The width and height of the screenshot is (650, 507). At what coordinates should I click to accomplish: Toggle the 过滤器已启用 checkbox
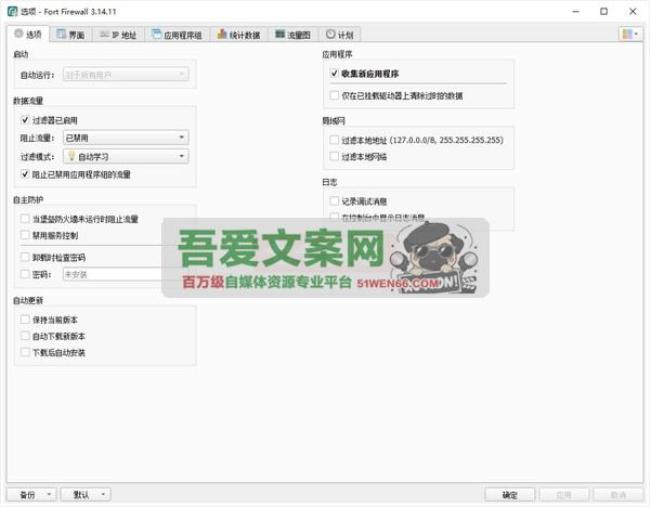point(25,119)
